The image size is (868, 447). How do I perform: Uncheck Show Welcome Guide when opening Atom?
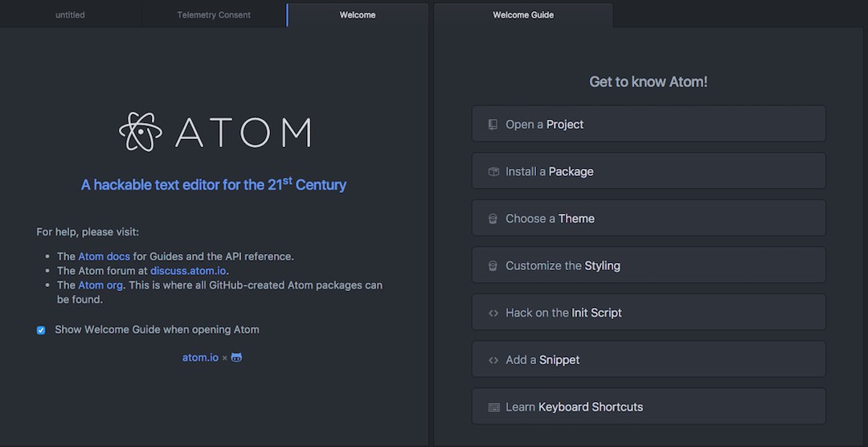click(x=41, y=330)
